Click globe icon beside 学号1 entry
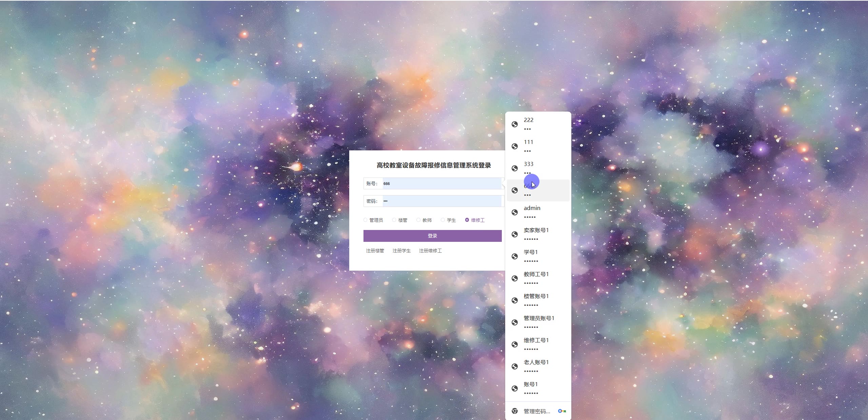This screenshot has height=420, width=868. (x=515, y=256)
